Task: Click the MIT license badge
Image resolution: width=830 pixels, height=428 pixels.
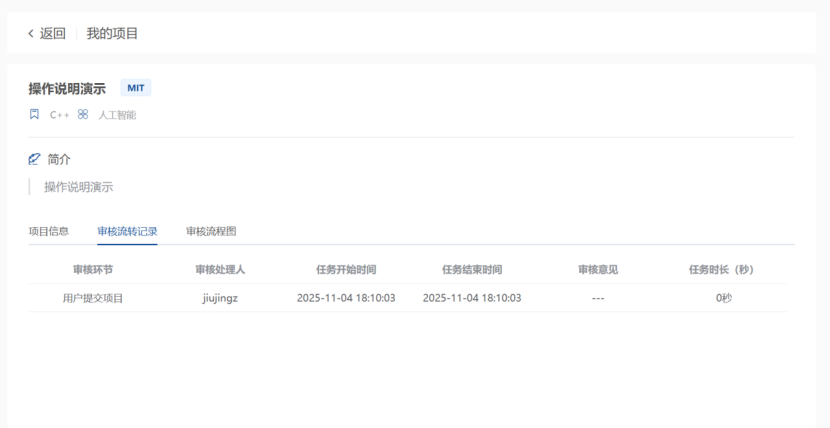Action: point(135,88)
